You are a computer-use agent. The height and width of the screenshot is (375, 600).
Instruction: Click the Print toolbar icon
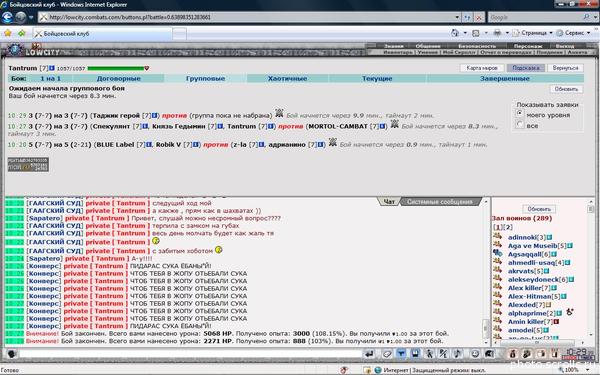[497, 33]
